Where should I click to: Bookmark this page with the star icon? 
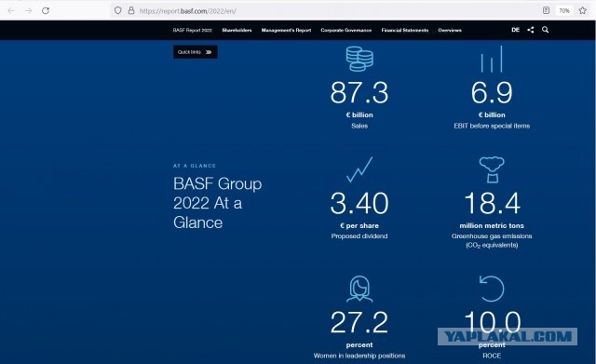tap(583, 10)
